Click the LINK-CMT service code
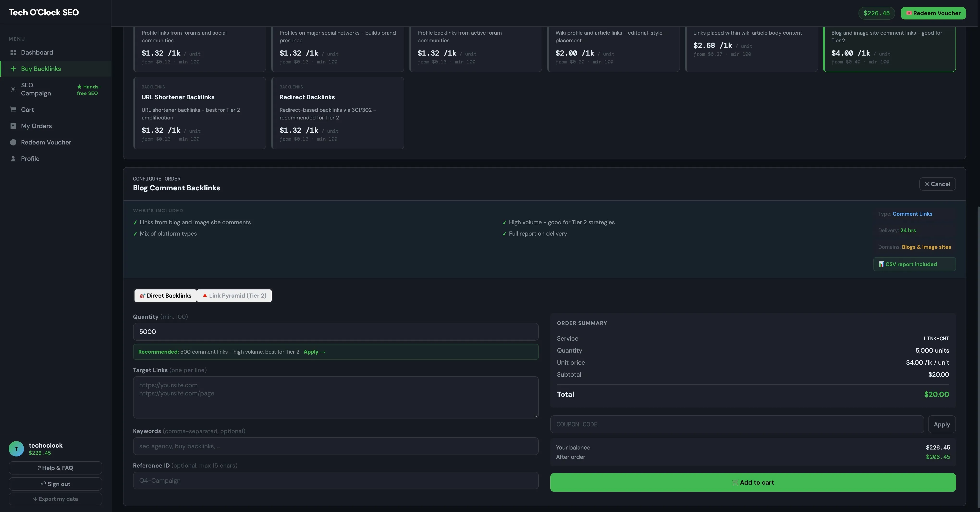 [x=936, y=339]
